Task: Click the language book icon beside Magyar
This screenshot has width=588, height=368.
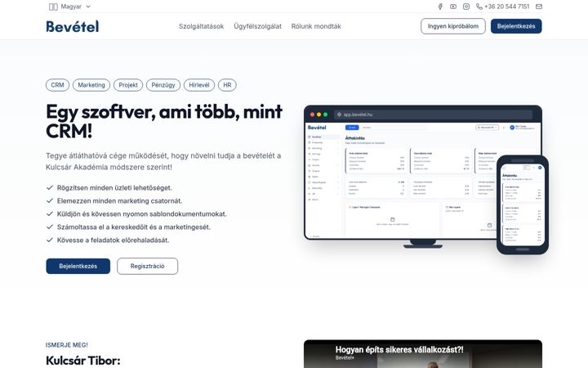Action: 53,7
